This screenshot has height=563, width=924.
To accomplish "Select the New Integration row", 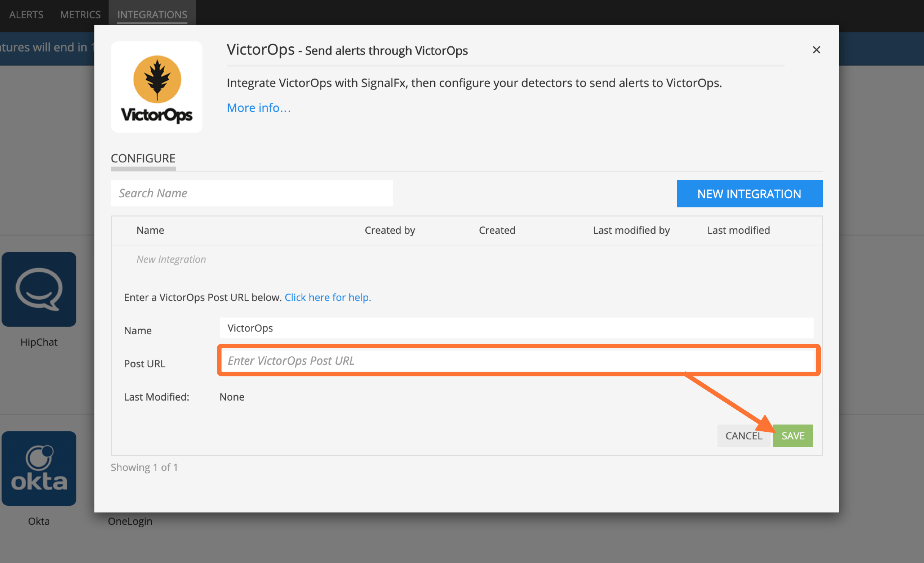I will click(171, 259).
